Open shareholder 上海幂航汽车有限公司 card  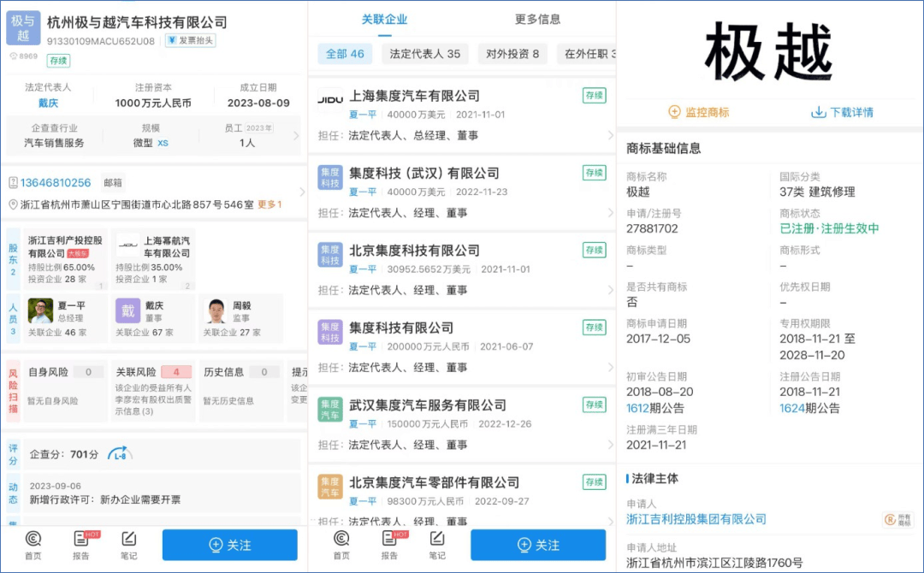[x=153, y=260]
